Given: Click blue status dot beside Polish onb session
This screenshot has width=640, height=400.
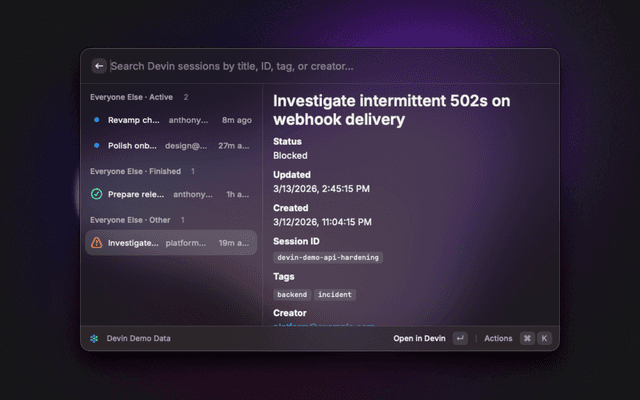Looking at the screenshot, I should click(x=96, y=145).
